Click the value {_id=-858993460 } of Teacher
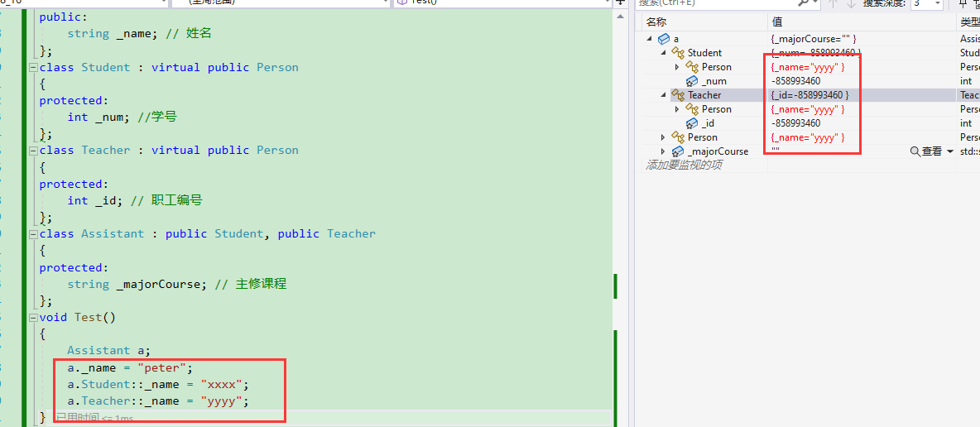 pos(810,95)
